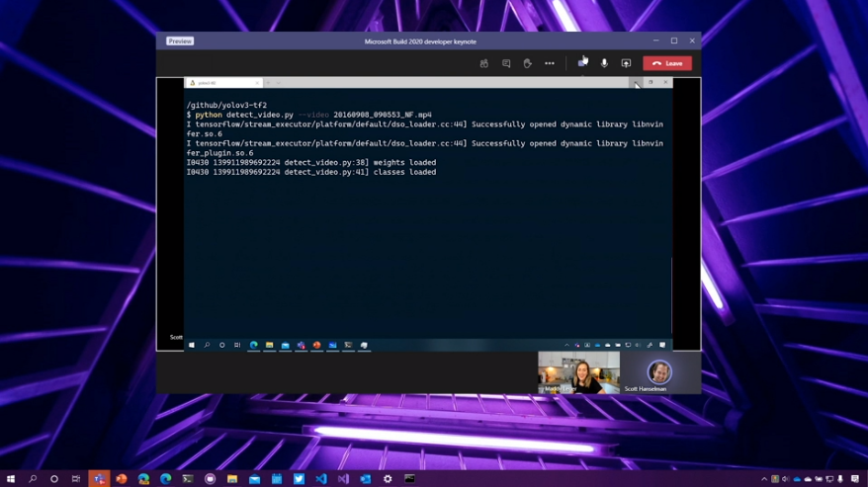Screen dimensions: 868x487
Task: Open Microsoft Edge from the taskbar
Action: (x=165, y=479)
